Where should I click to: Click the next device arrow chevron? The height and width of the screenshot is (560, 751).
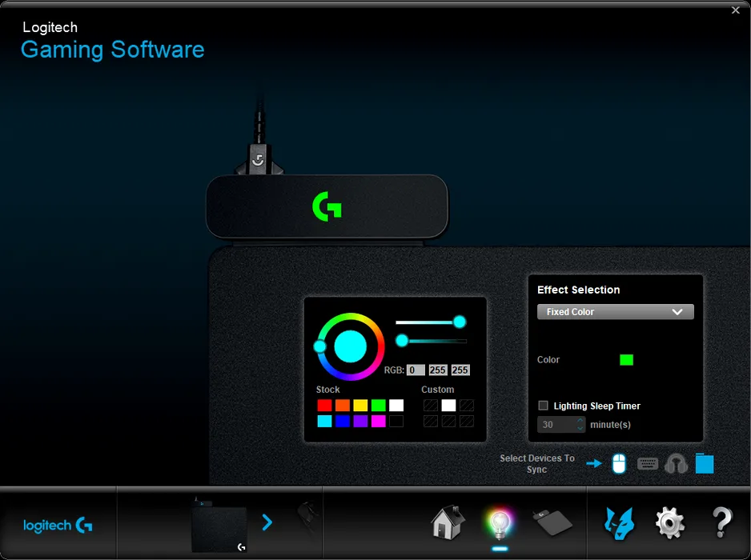[x=267, y=522]
